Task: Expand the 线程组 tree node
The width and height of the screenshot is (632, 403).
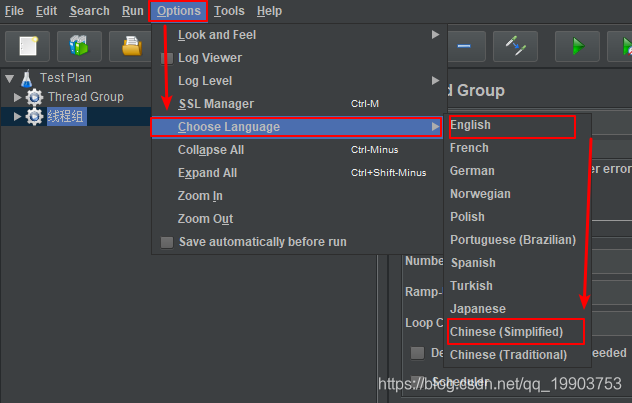Action: click(17, 116)
